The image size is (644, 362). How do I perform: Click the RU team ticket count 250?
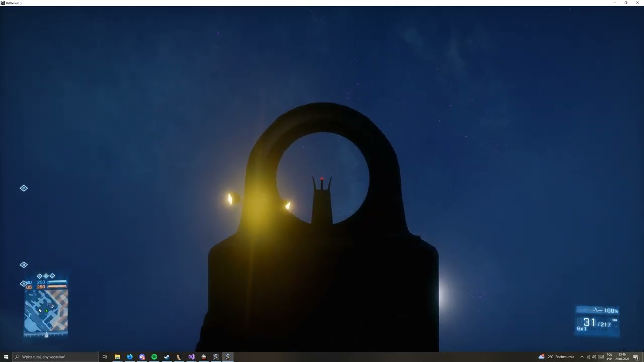(41, 282)
